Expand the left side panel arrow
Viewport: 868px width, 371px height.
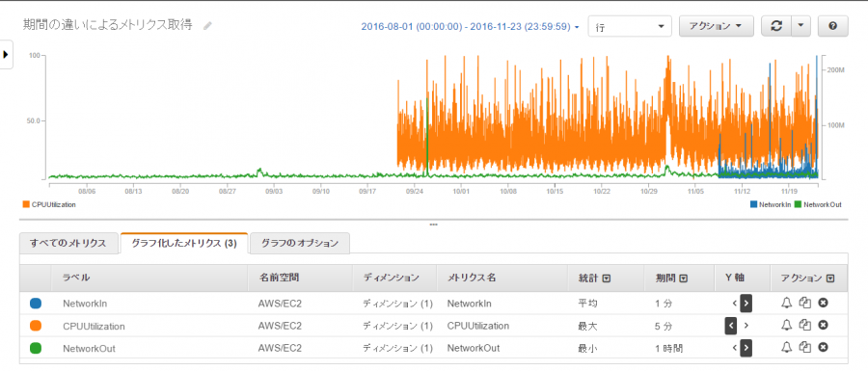(x=6, y=54)
